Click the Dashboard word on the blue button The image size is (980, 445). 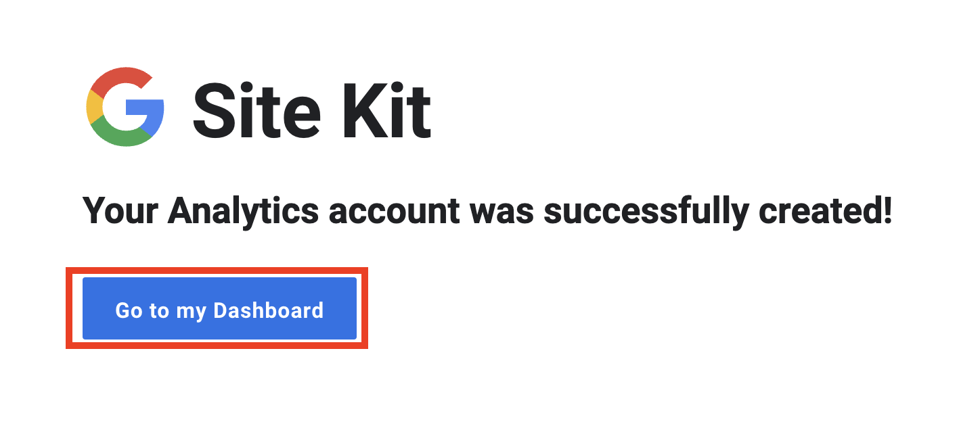pos(269,310)
